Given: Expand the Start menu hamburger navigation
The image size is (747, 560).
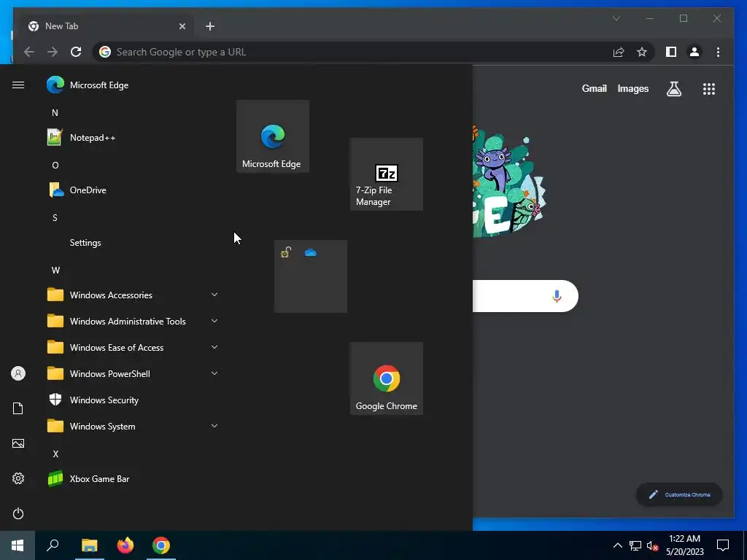Looking at the screenshot, I should (x=18, y=85).
